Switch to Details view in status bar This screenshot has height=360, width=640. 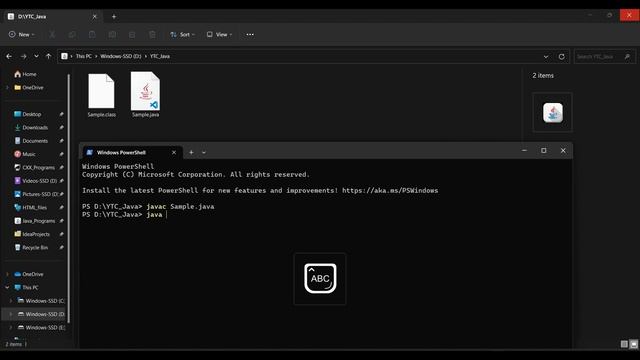pos(624,344)
